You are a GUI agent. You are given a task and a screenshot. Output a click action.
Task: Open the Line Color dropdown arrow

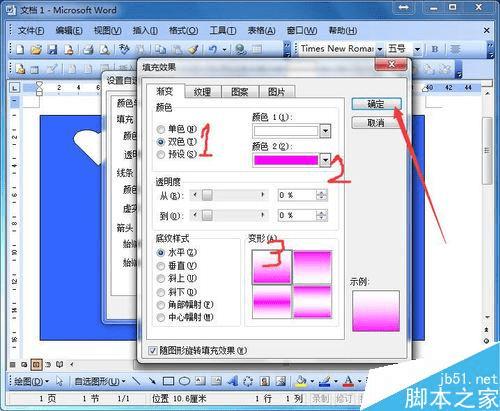pos(336,381)
